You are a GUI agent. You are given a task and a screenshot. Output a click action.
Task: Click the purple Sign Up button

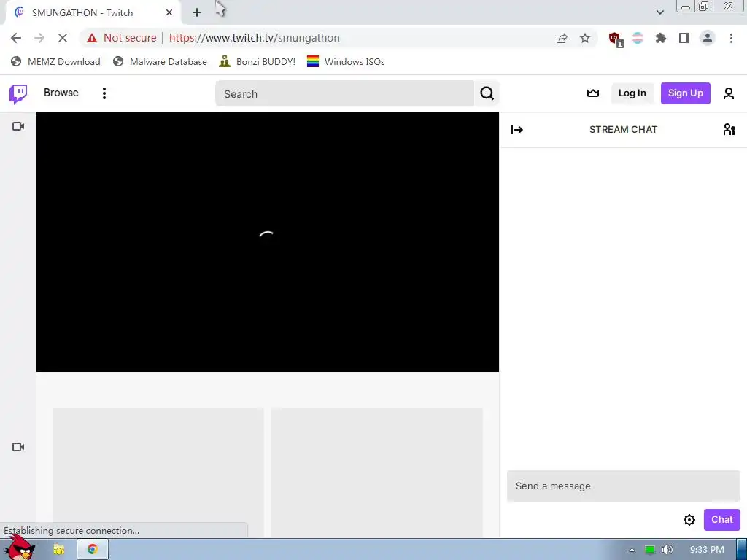[685, 93]
